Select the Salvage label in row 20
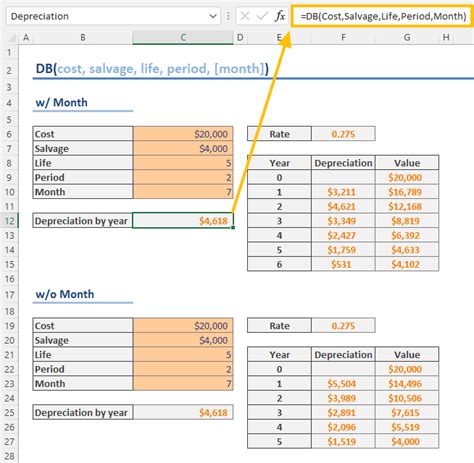This screenshot has width=474, height=463. click(83, 340)
